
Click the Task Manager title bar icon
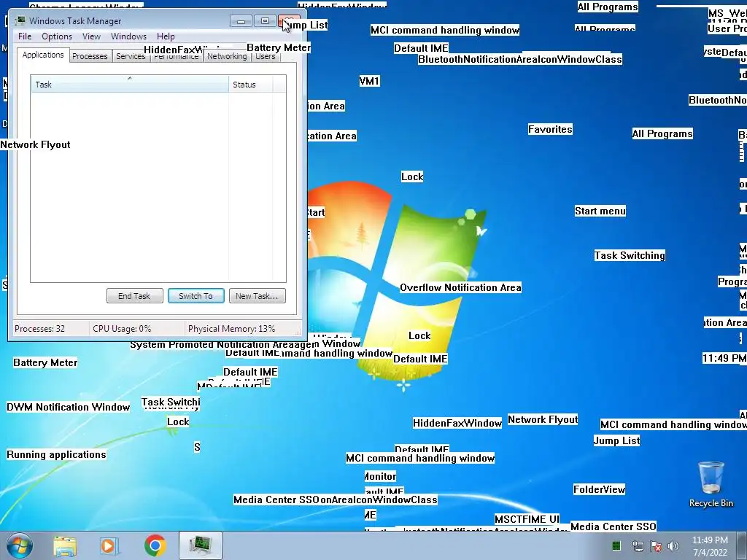[x=20, y=20]
